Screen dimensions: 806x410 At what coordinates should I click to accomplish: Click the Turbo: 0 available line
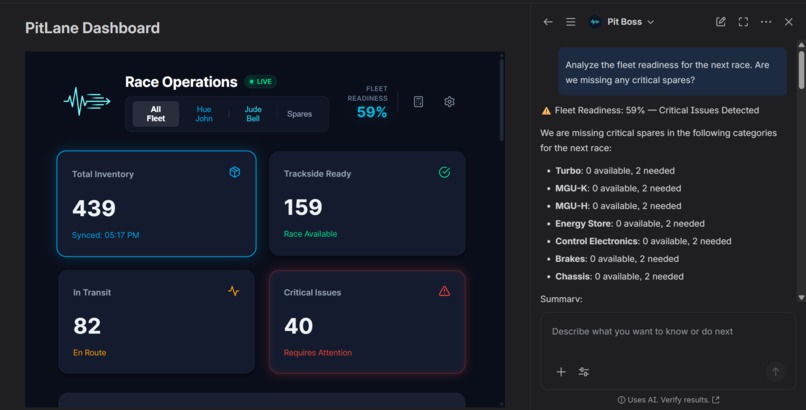coord(615,171)
